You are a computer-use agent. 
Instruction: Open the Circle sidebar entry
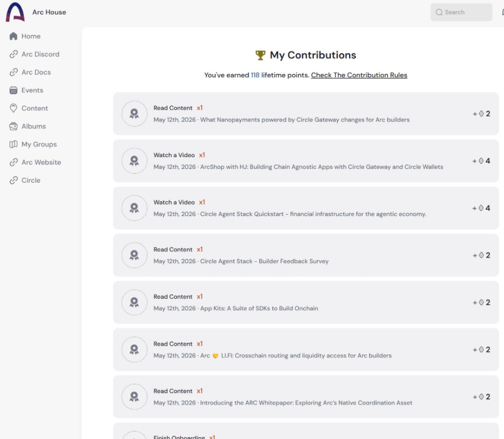pyautogui.click(x=25, y=180)
